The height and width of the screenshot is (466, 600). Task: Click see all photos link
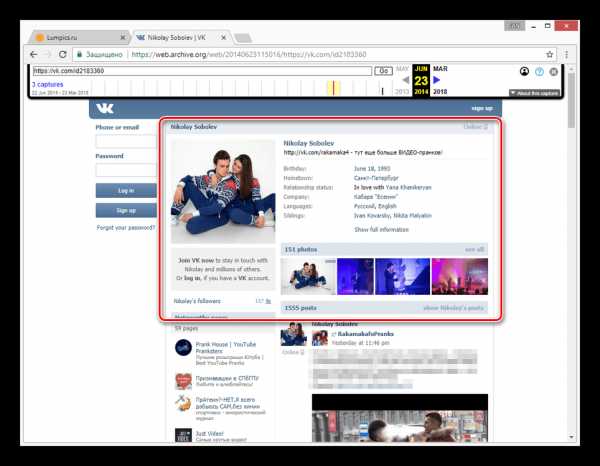[474, 249]
